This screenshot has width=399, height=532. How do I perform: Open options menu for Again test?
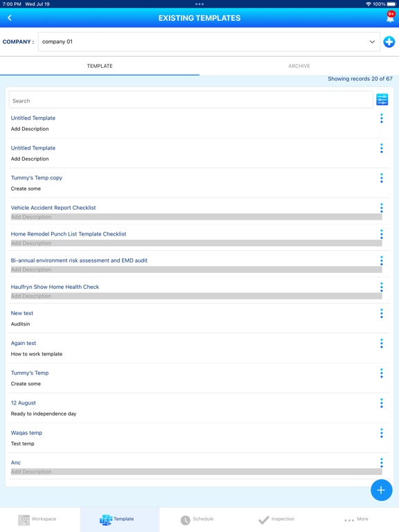[382, 344]
